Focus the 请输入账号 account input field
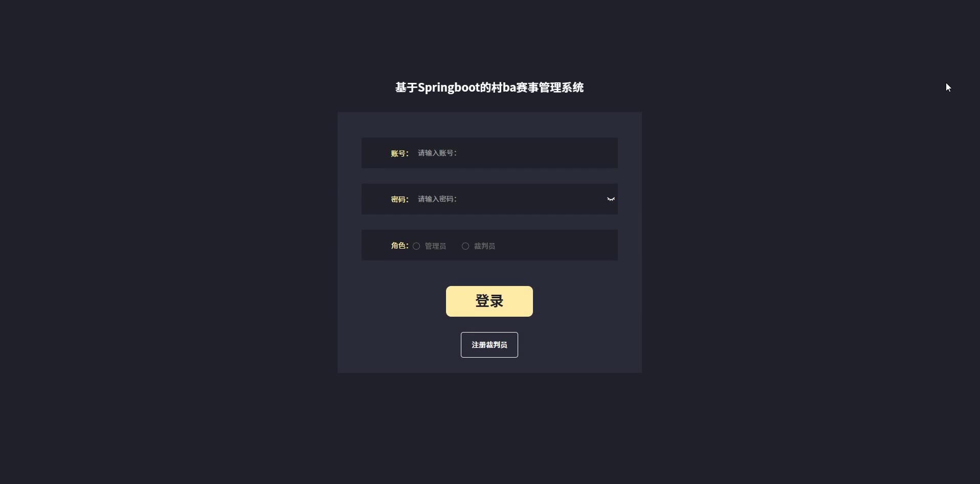The width and height of the screenshot is (980, 484). pyautogui.click(x=514, y=153)
